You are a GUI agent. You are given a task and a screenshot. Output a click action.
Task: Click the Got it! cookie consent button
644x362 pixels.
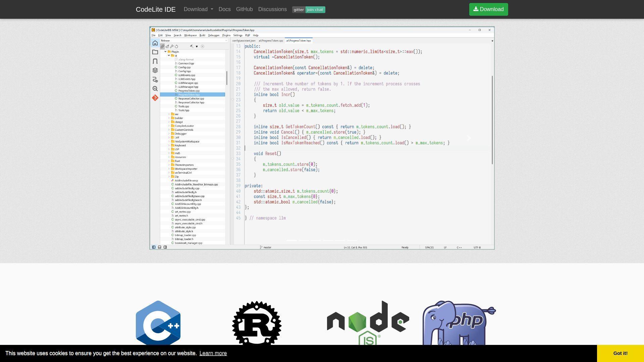(620, 353)
